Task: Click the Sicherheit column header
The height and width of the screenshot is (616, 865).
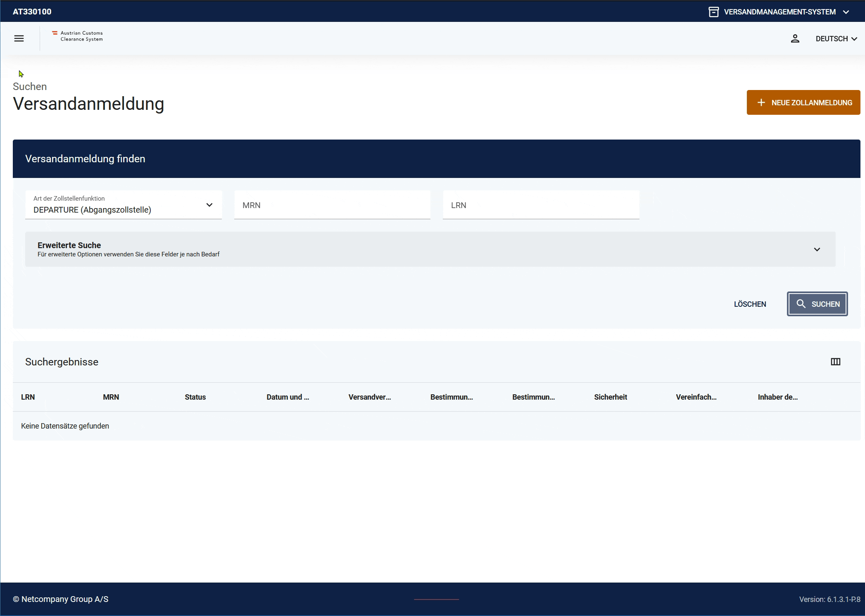Action: pos(610,397)
